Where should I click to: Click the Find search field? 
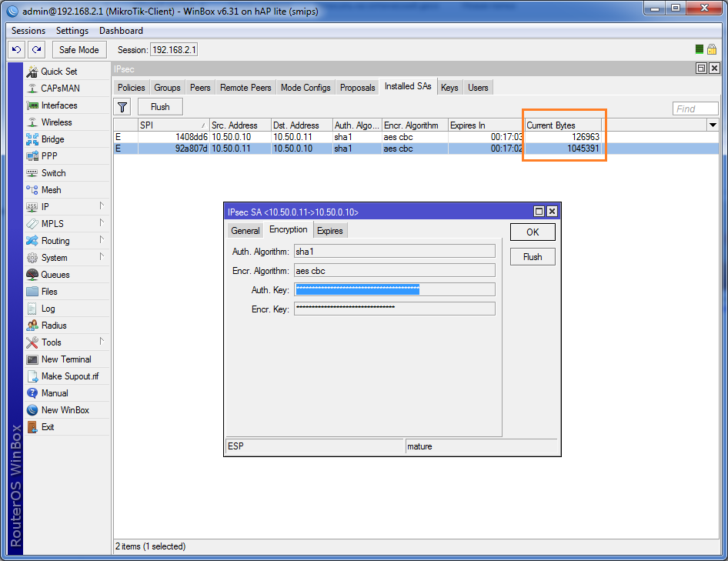click(695, 109)
